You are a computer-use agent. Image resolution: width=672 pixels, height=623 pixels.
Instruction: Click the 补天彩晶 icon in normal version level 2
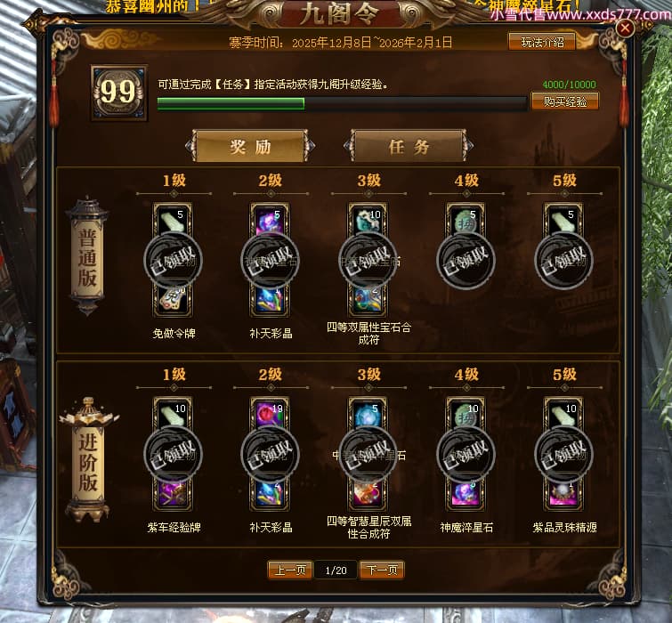[x=270, y=300]
